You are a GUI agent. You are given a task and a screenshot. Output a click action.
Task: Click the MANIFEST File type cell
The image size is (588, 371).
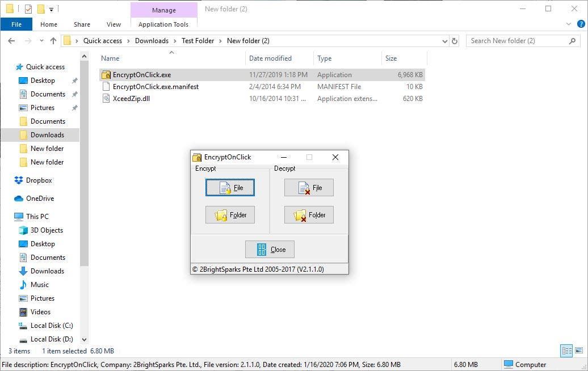pos(339,87)
